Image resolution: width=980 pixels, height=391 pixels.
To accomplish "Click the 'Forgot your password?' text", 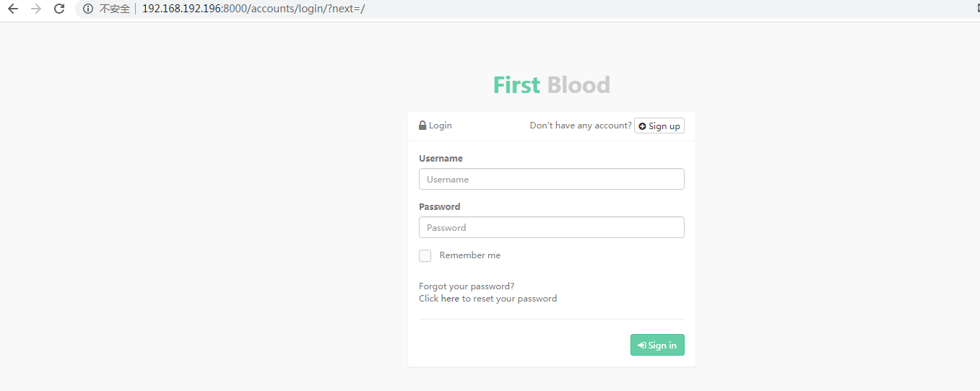I will (467, 286).
